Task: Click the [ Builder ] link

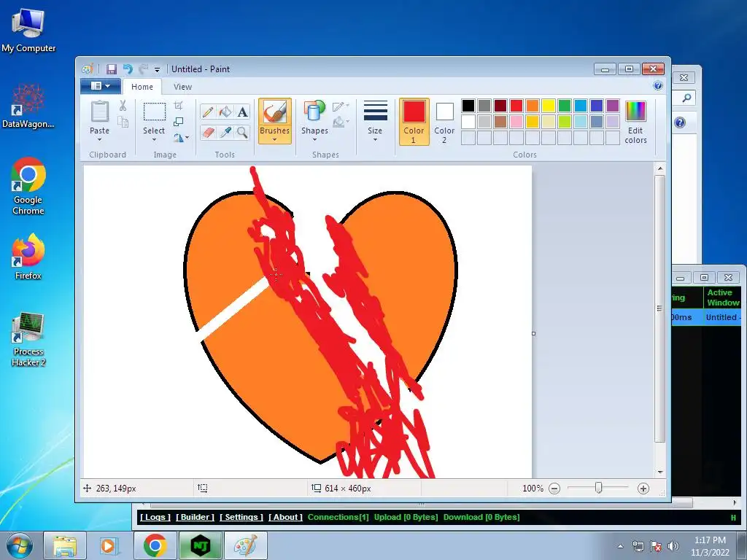Action: pos(195,517)
